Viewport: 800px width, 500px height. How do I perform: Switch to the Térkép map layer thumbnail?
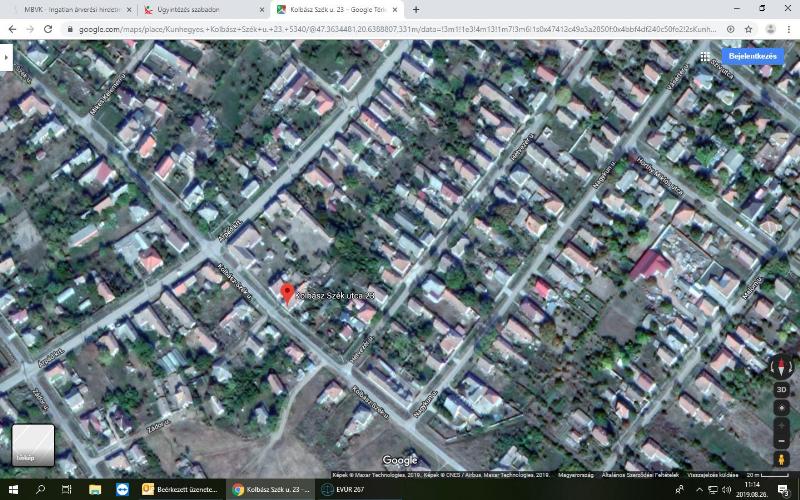coord(33,445)
